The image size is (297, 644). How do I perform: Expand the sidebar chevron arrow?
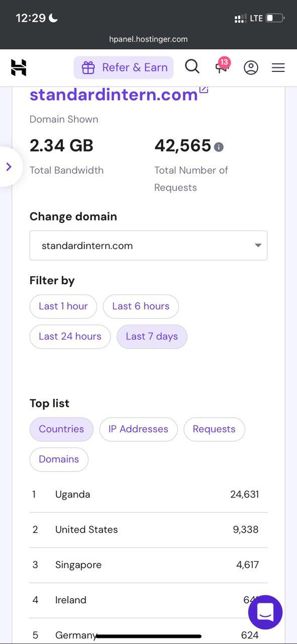9,167
